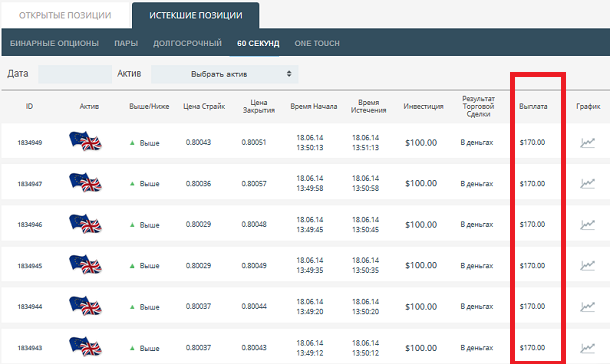Click Выше label in row 1834945
The width and height of the screenshot is (610, 364).
click(149, 266)
